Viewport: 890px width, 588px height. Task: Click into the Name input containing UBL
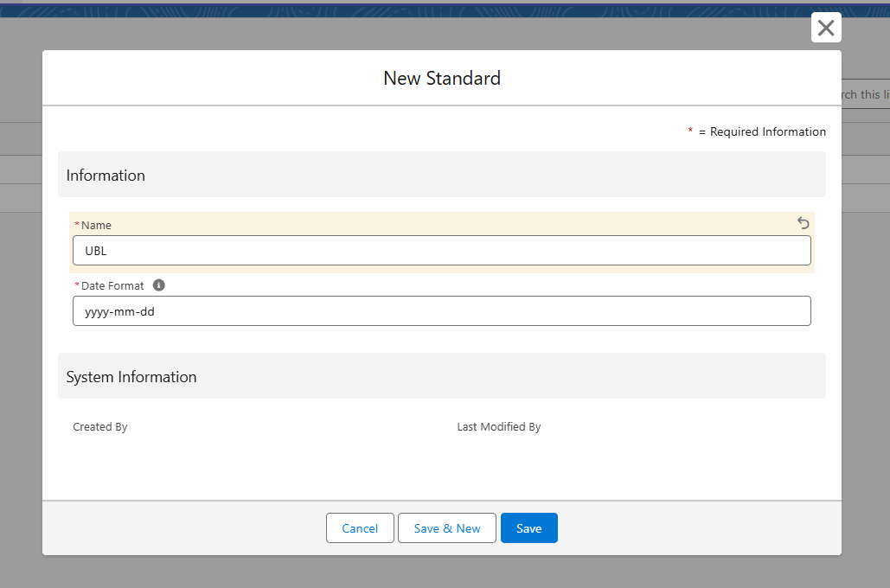(x=441, y=251)
